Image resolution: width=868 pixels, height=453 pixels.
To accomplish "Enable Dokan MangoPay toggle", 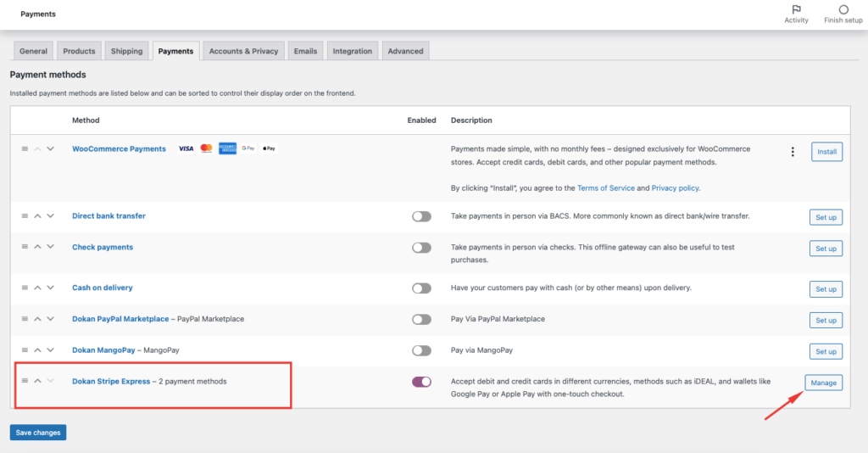I will [x=421, y=350].
